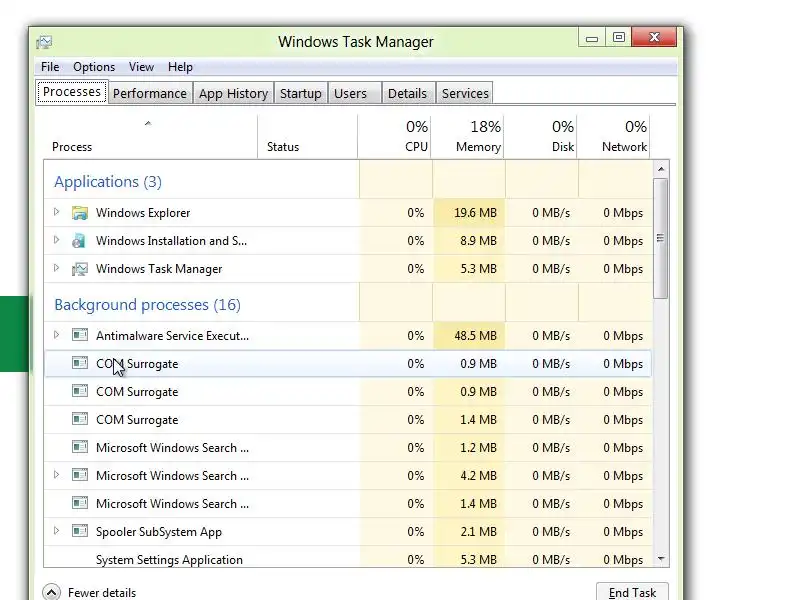Open the View menu
The image size is (800, 600).
[141, 67]
